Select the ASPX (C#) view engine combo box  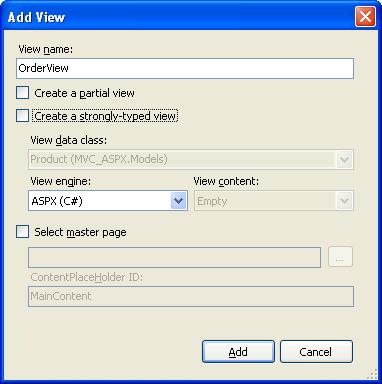108,201
